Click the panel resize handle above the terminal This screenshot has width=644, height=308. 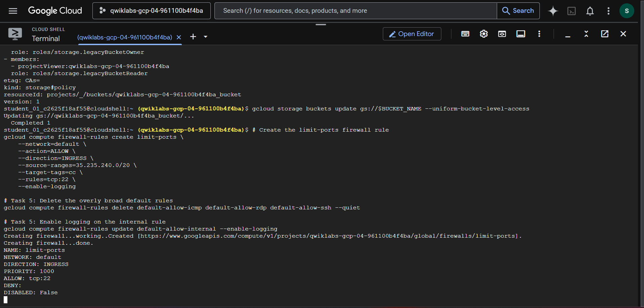(x=321, y=25)
